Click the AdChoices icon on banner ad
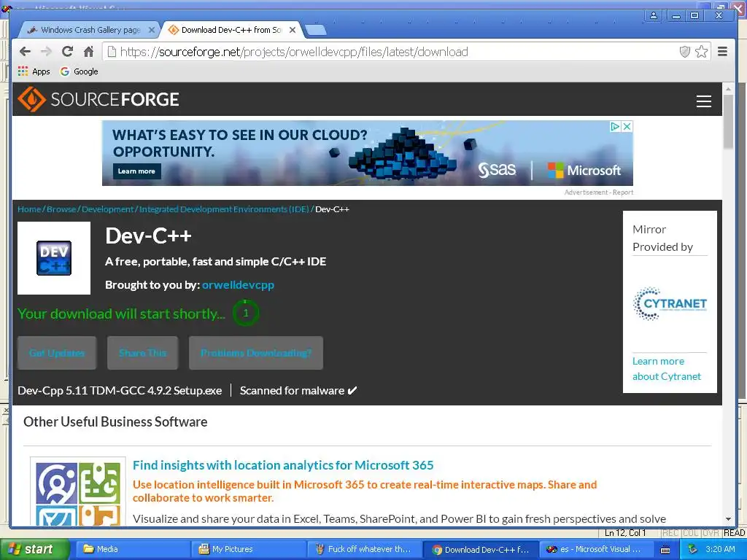 tap(616, 126)
